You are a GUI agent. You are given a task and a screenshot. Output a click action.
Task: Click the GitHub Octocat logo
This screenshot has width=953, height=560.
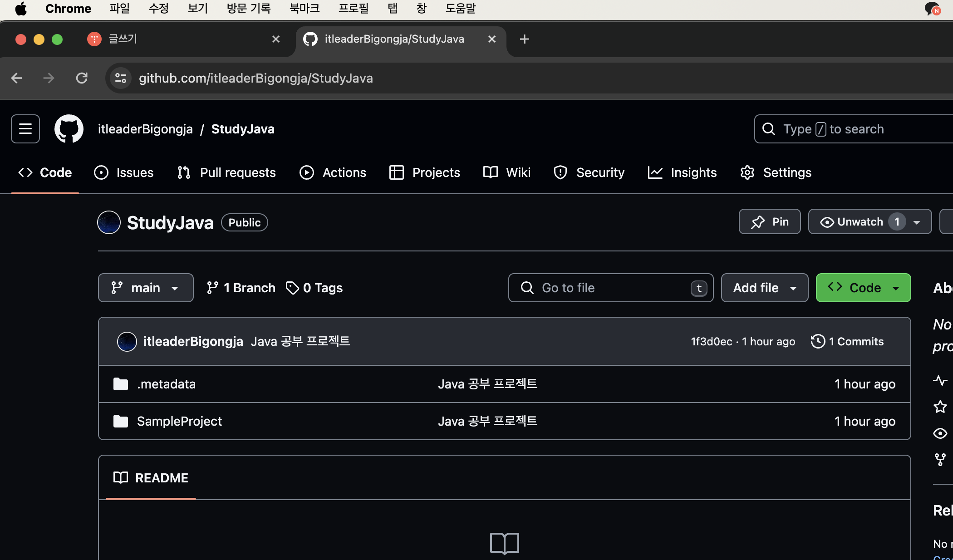(69, 129)
